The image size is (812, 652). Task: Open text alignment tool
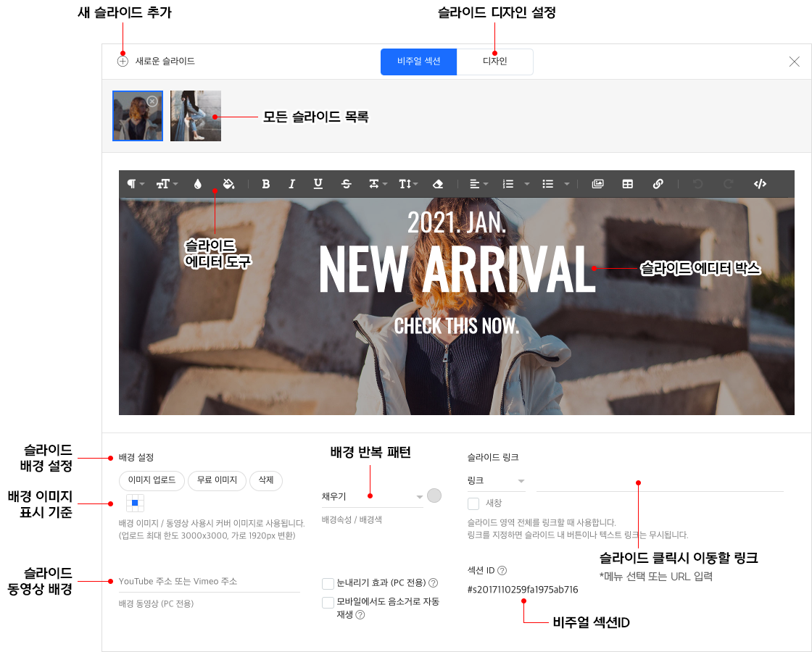point(478,184)
